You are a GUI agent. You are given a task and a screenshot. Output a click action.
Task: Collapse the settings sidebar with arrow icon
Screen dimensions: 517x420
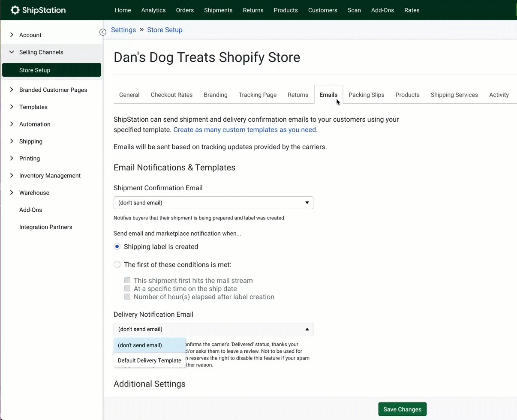103,32
